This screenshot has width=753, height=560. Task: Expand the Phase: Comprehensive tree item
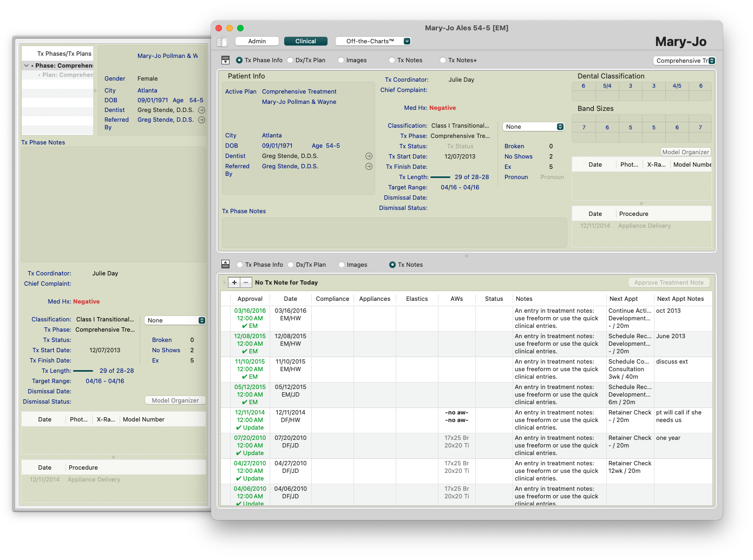pos(26,65)
